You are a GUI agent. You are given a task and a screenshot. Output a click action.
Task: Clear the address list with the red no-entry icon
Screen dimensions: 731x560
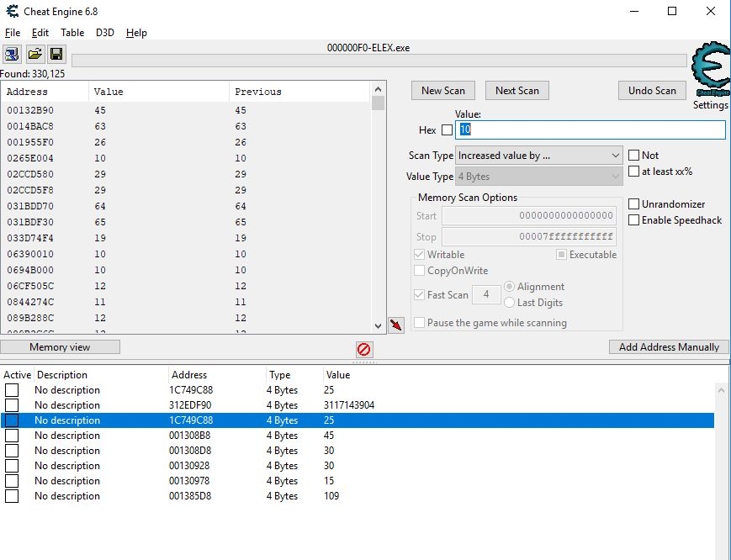point(363,349)
